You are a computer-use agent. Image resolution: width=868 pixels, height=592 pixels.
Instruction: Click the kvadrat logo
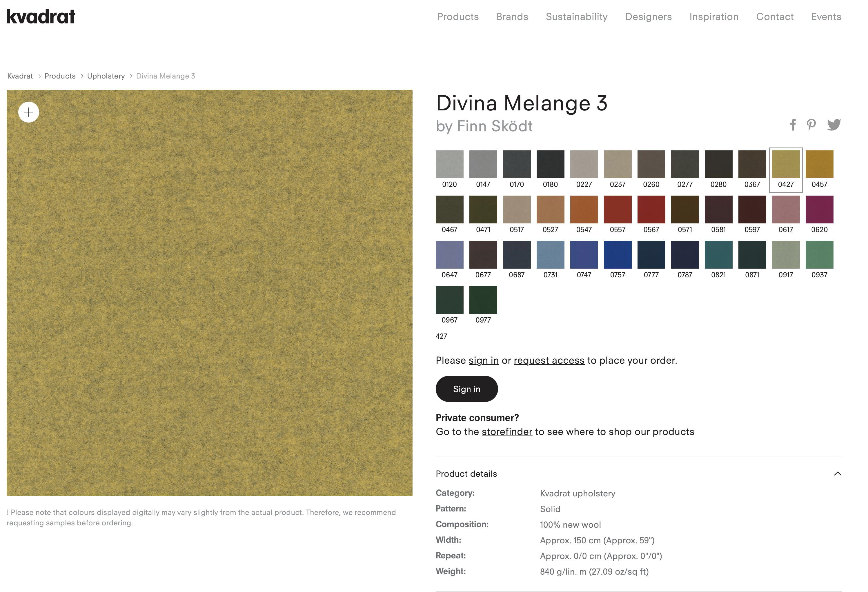point(41,17)
